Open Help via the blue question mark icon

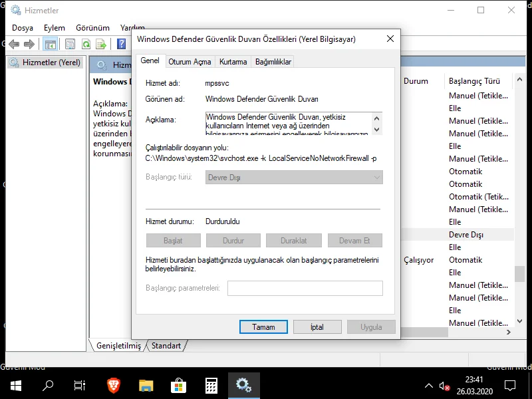[x=121, y=44]
